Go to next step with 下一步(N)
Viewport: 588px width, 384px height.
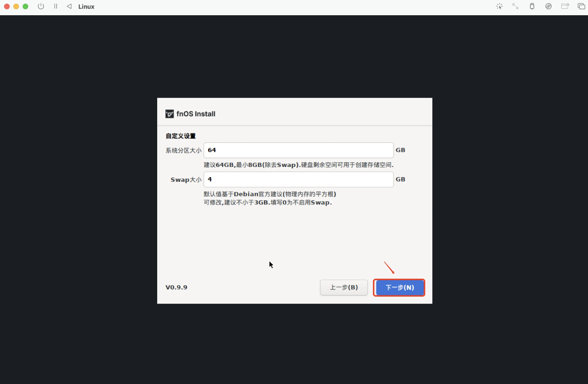pyautogui.click(x=399, y=288)
